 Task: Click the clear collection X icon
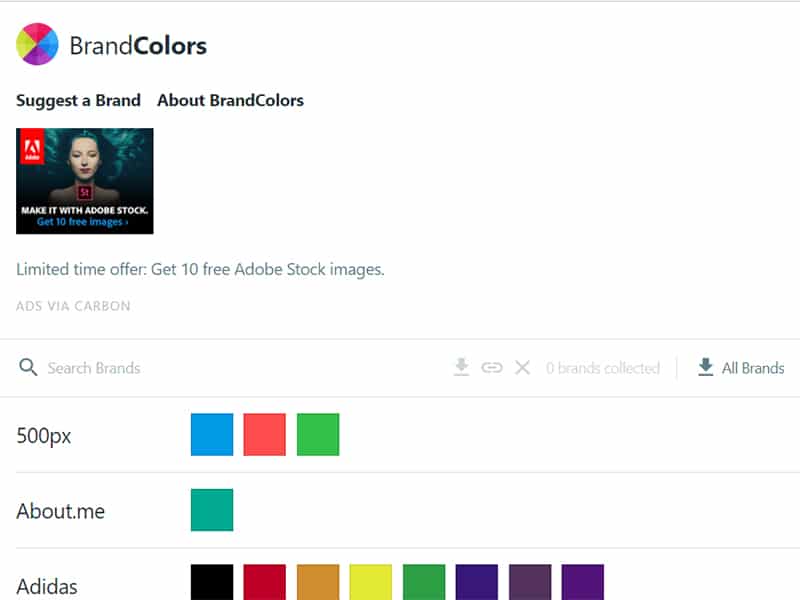pyautogui.click(x=522, y=367)
